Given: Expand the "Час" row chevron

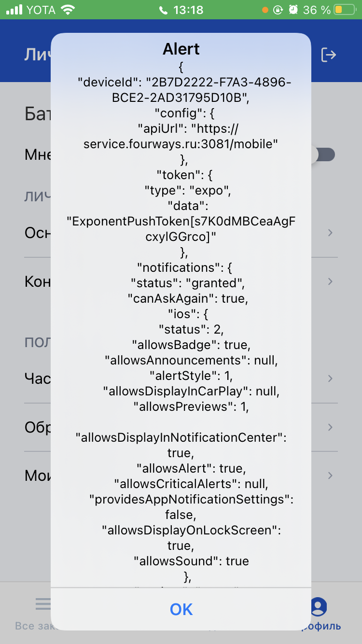Looking at the screenshot, I should coord(330,378).
